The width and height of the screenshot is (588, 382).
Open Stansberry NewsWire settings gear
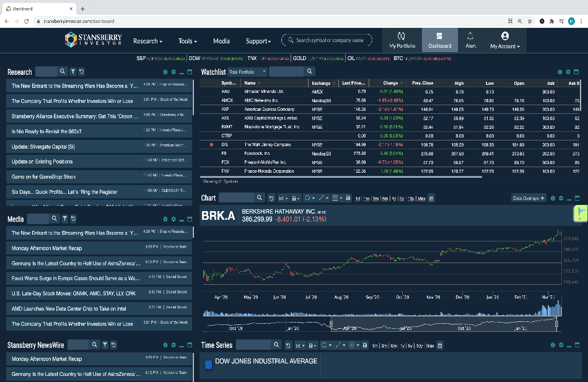173,345
